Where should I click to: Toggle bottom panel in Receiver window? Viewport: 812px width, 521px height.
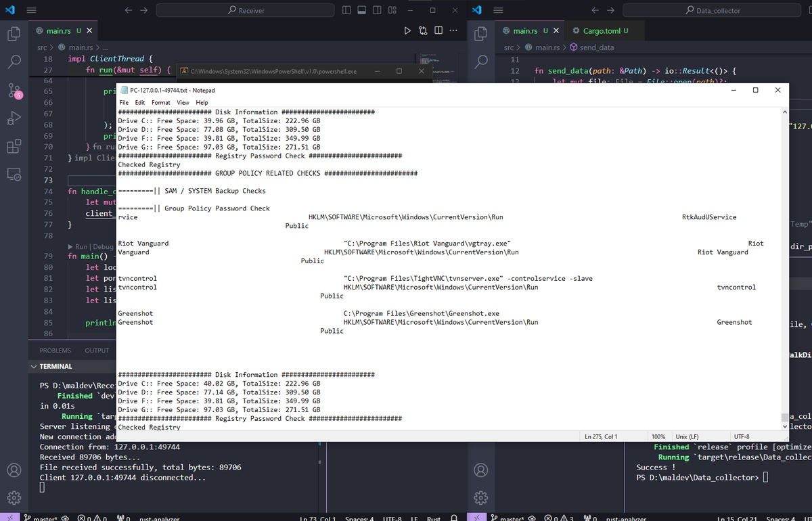[x=362, y=10]
